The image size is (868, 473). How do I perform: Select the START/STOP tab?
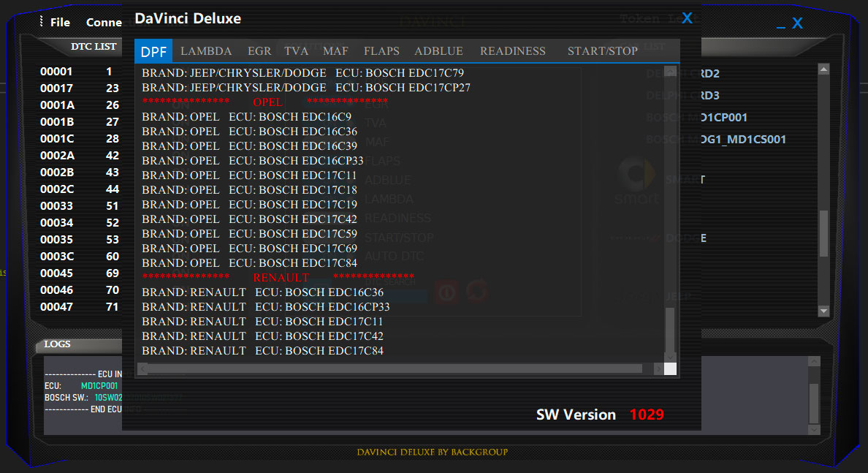[x=602, y=51]
